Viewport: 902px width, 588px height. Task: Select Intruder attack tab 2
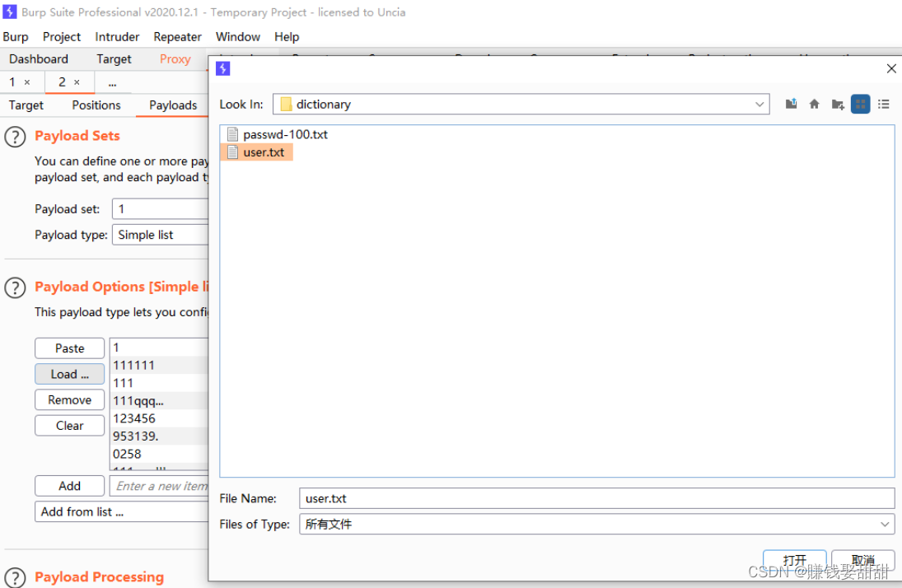click(62, 82)
